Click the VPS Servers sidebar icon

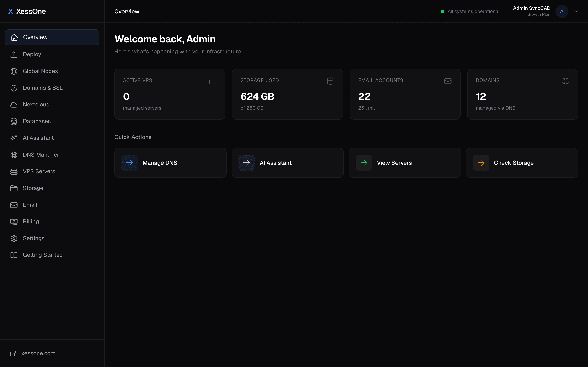tap(14, 171)
